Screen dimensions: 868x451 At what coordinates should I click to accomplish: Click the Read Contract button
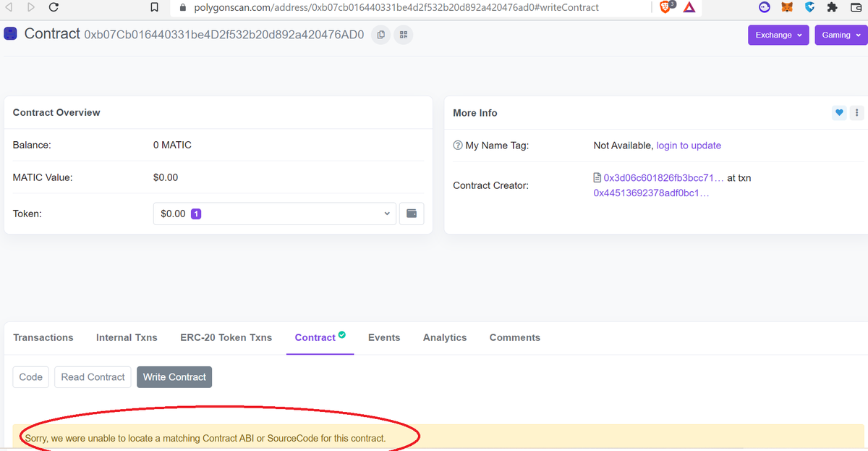93,377
